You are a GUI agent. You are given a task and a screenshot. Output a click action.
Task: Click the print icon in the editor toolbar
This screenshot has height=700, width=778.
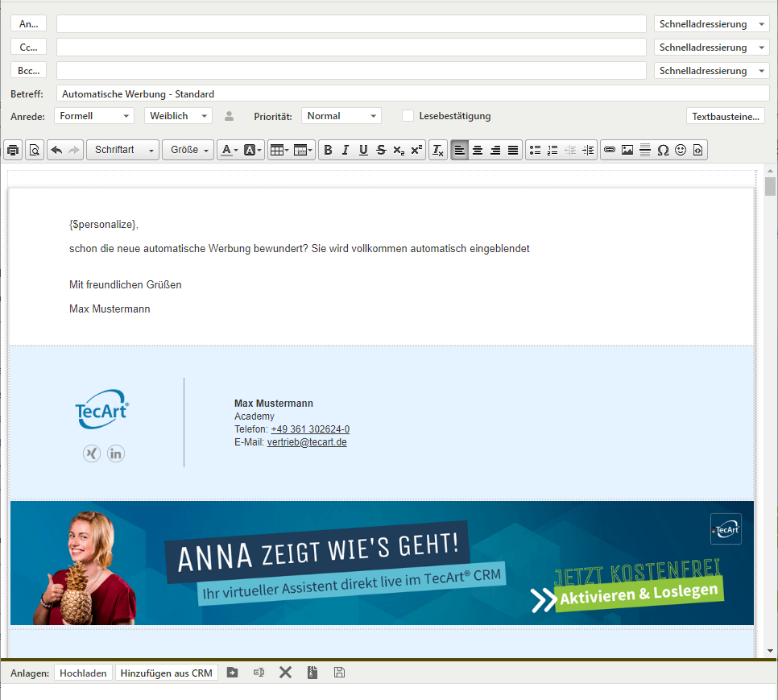tap(13, 150)
